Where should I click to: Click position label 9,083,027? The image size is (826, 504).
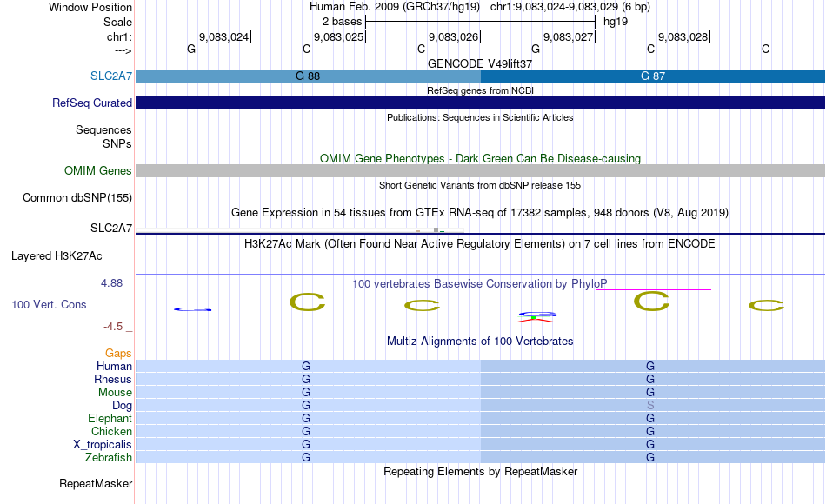[x=569, y=36]
